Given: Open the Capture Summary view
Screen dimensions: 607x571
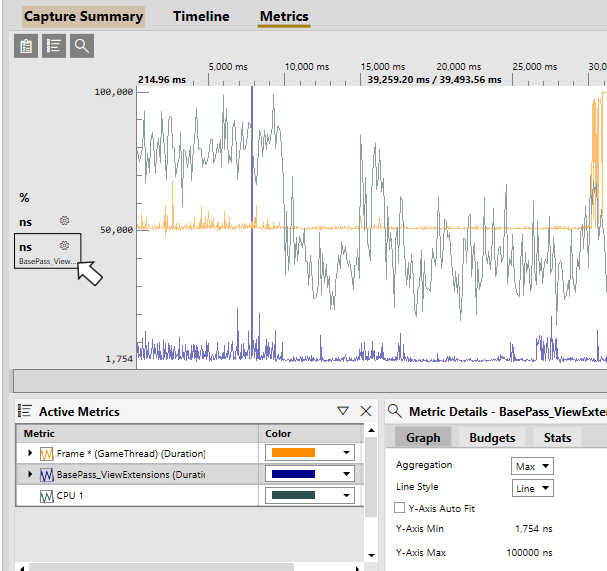Looking at the screenshot, I should click(83, 16).
